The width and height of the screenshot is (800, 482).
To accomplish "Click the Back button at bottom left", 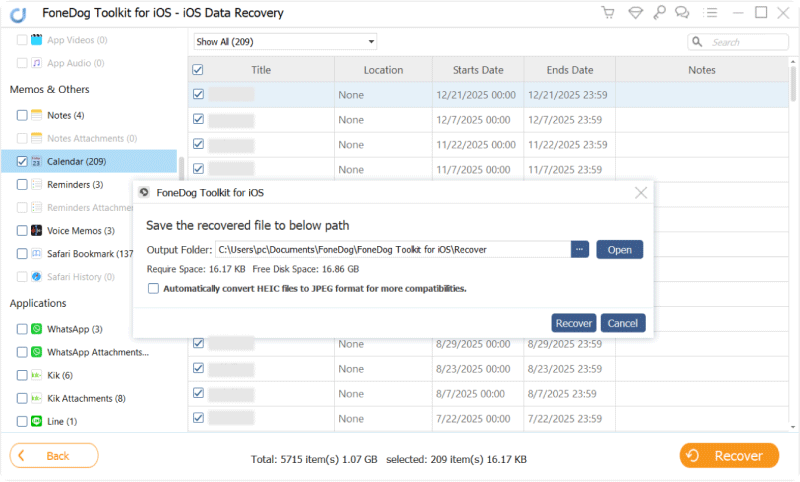I will click(54, 456).
